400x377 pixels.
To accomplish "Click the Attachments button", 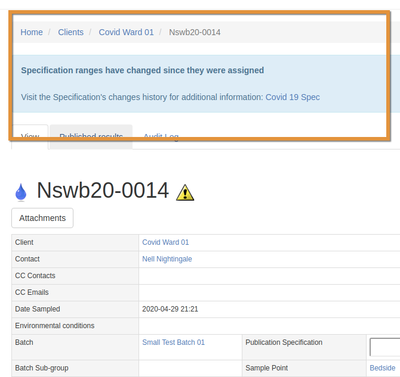I will 42,218.
